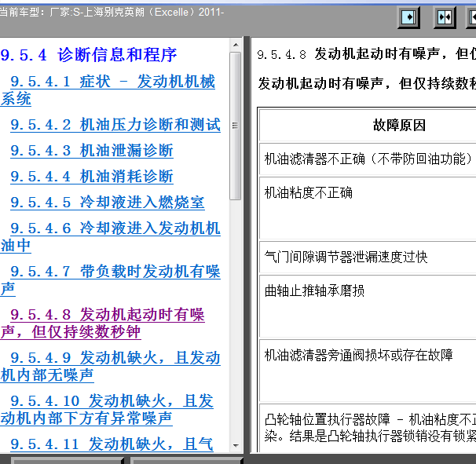The height and width of the screenshot is (464, 476).
Task: Select cell 凸轮轴位置执行器故障
Action: click(368, 428)
